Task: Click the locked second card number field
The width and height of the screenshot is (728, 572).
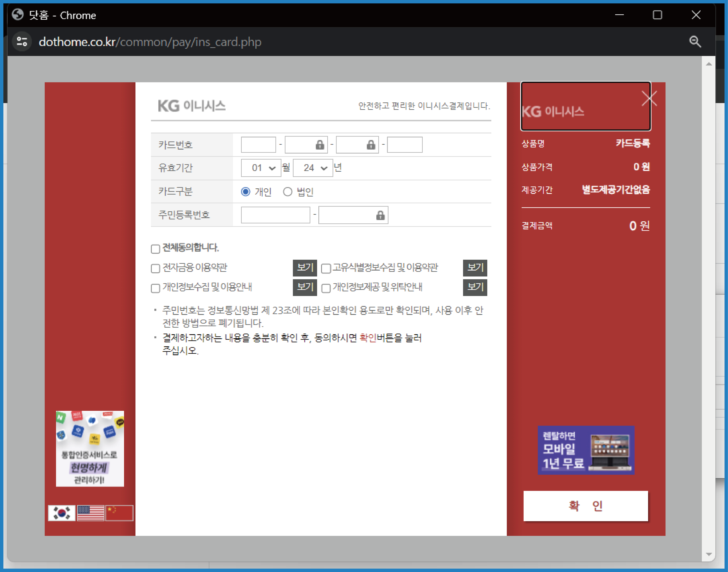Action: (306, 145)
